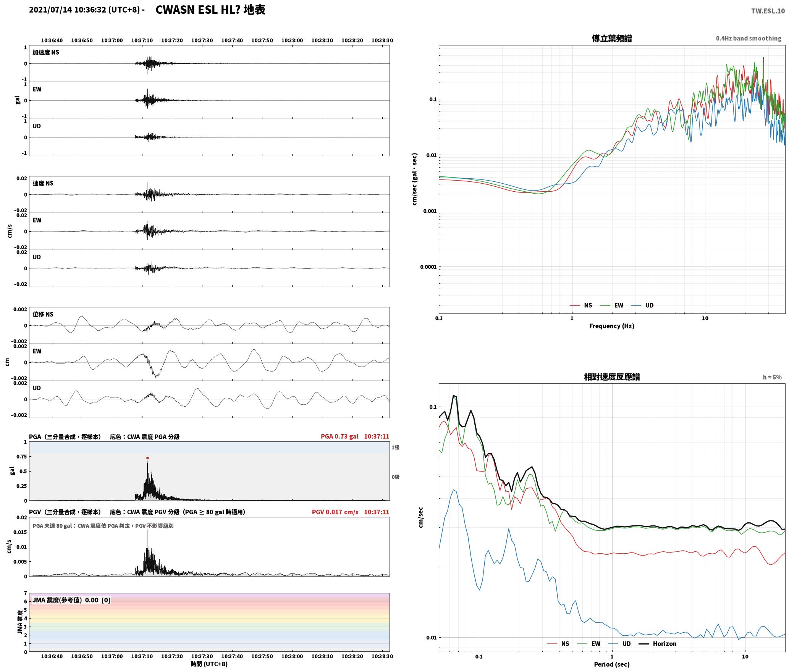Click the EW legend entry in Fourier spectrum
This screenshot has height=672, width=789.
tap(612, 305)
